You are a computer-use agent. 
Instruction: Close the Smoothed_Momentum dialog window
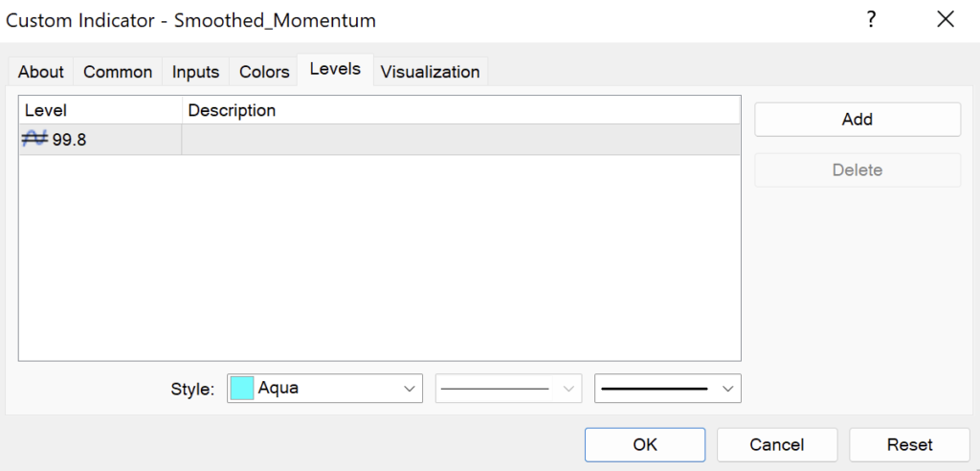click(946, 19)
